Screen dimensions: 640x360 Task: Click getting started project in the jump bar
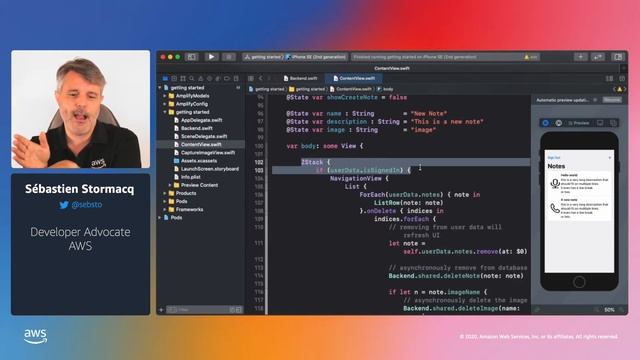(267, 89)
